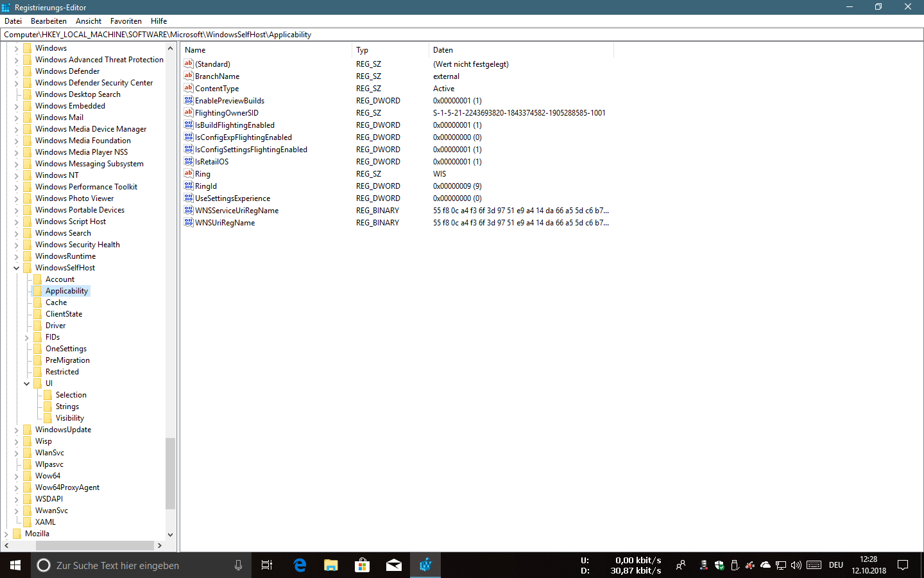Collapse the WindowsSelfHost key
This screenshot has height=578, width=924.
[16, 268]
